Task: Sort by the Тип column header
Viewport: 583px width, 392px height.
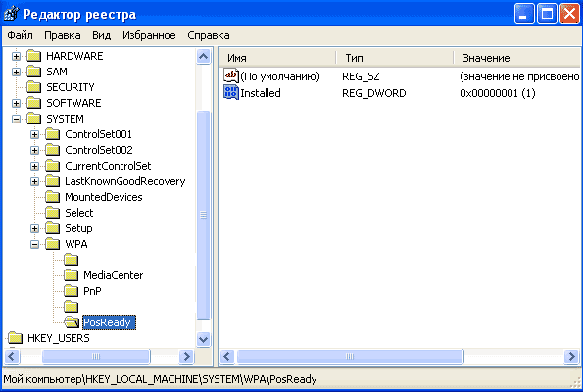Action: [395, 58]
